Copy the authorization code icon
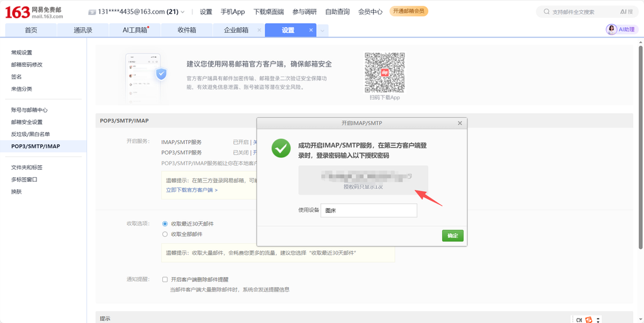 coord(409,176)
